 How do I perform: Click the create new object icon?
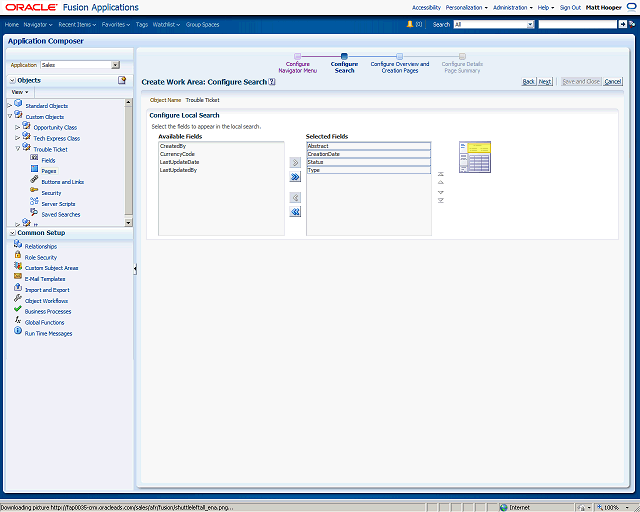click(122, 80)
